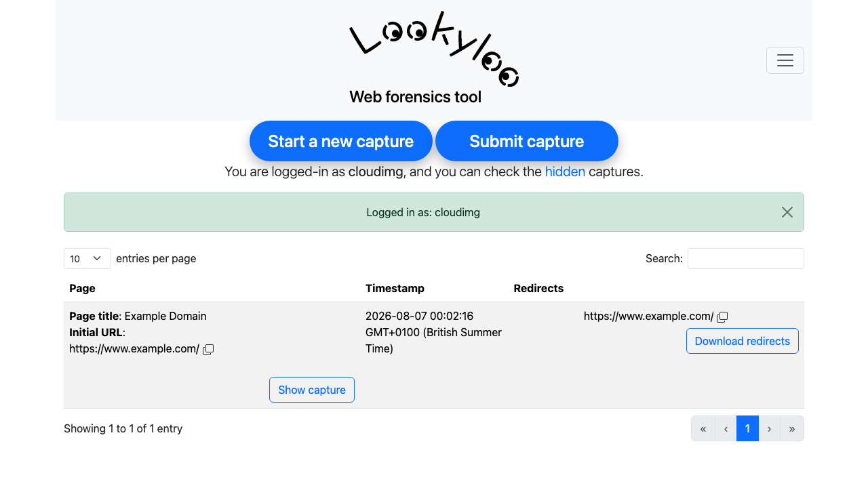868x488 pixels.
Task: Select page 1 in pagination
Action: click(x=747, y=428)
